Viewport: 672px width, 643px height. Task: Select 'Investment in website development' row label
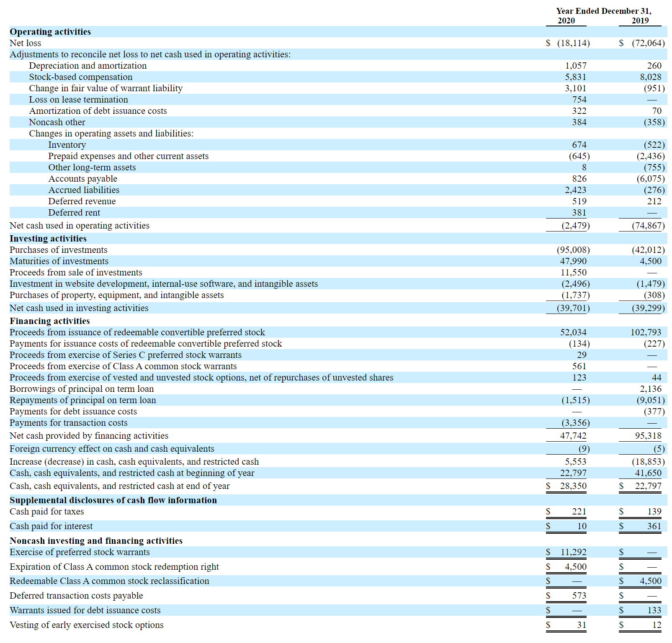pos(164,284)
